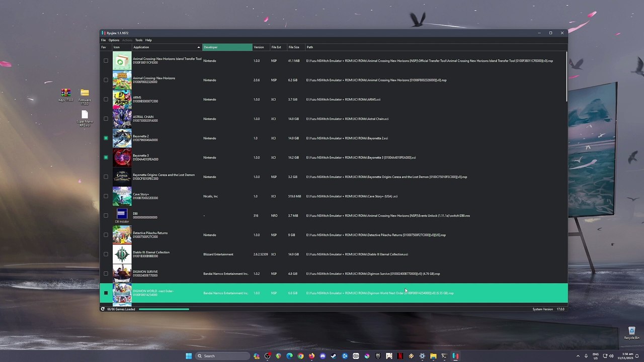Select the Firmware 17.0.0 folder on the desktop
The image size is (644, 362).
click(x=85, y=97)
